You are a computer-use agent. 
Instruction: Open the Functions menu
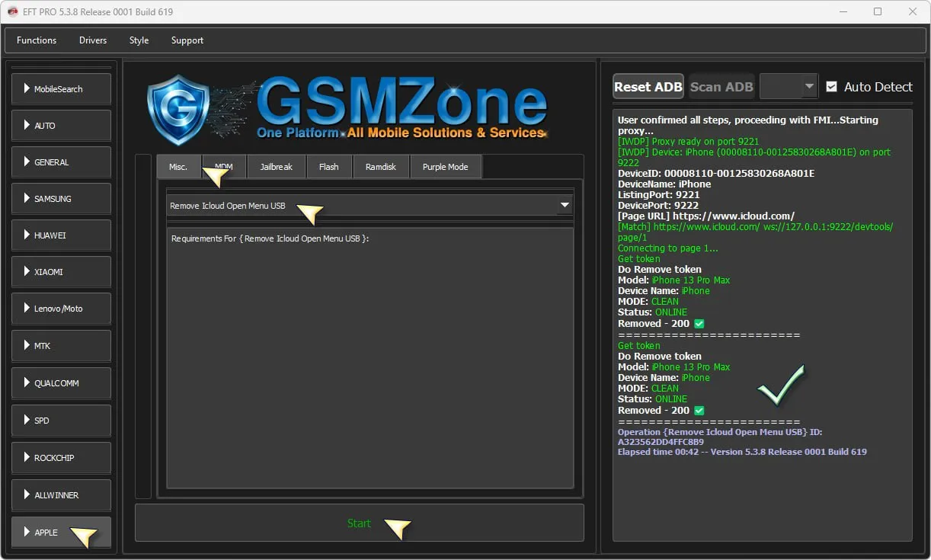coord(37,40)
